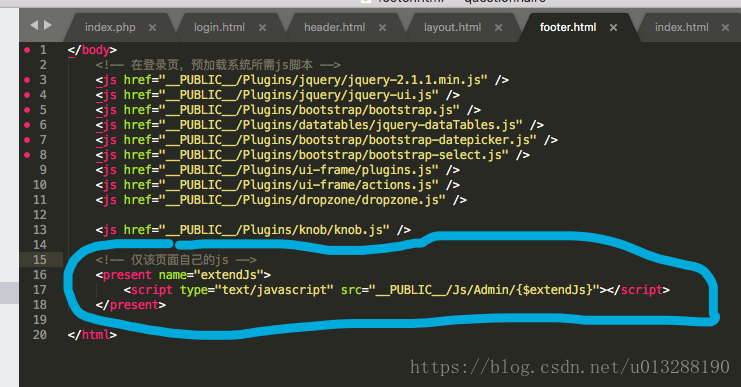Click the comment on line 15

[176, 259]
